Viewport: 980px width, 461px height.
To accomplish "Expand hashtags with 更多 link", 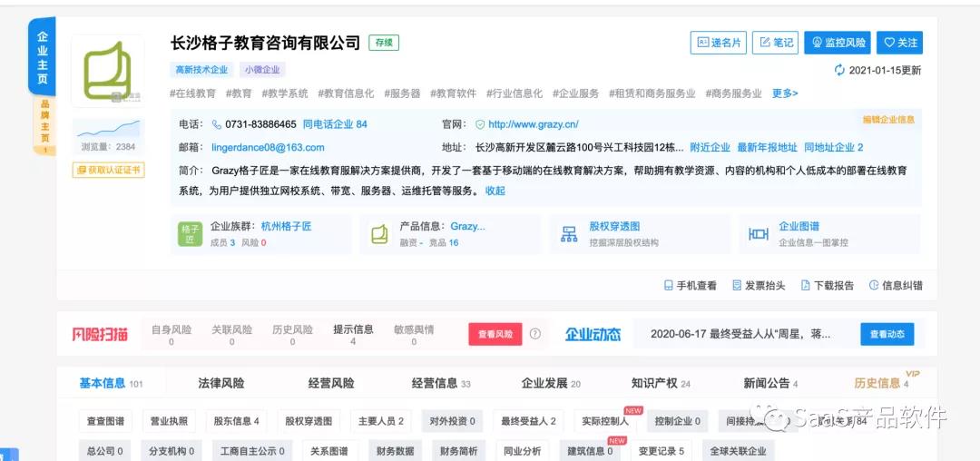I will (x=785, y=93).
